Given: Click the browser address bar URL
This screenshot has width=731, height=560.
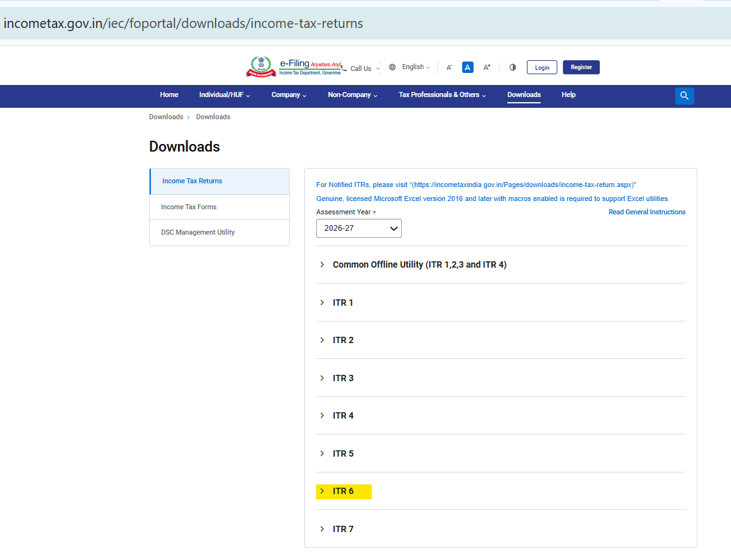Looking at the screenshot, I should pos(183,23).
